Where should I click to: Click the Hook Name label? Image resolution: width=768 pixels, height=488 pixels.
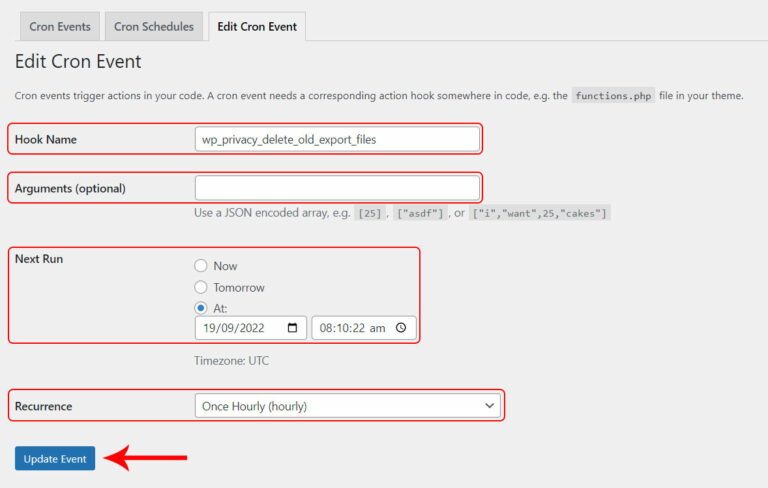click(46, 139)
